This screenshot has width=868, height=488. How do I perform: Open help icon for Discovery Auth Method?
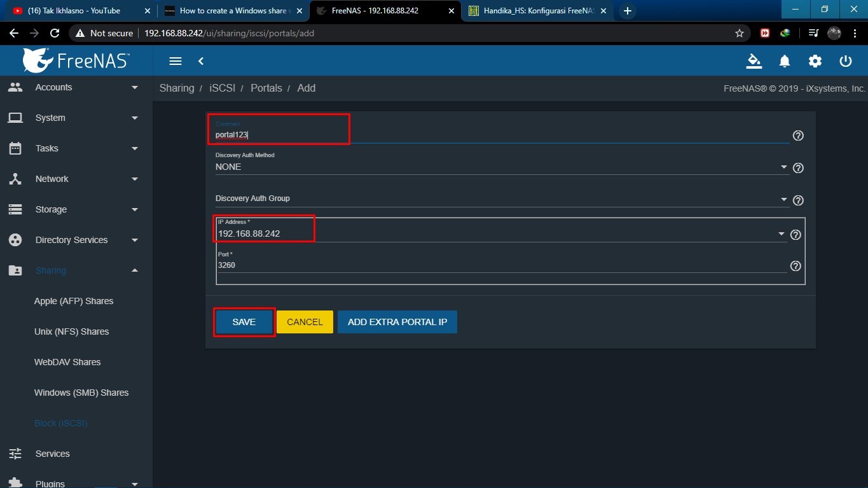(799, 168)
